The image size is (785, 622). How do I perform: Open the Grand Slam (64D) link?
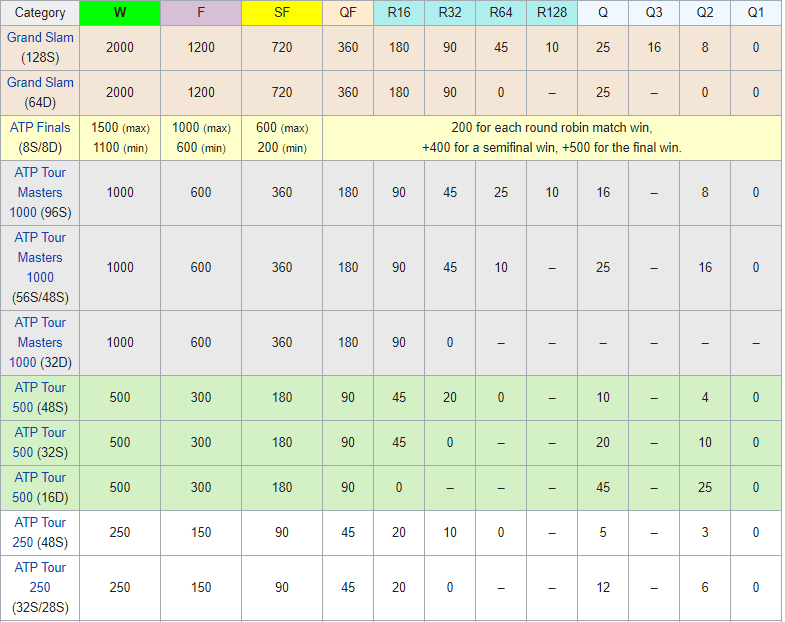tap(40, 83)
